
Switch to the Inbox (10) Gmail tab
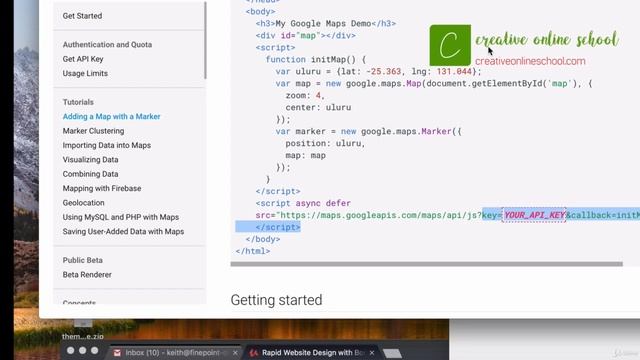pyautogui.click(x=176, y=353)
